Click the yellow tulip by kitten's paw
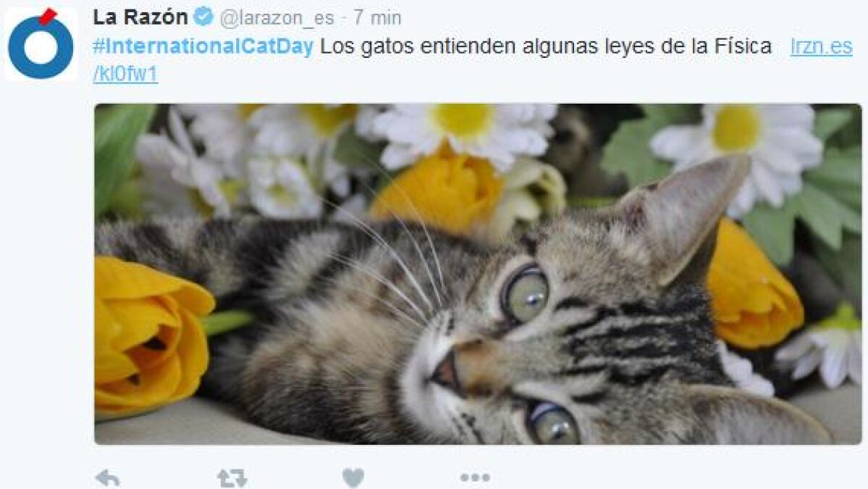Screen dimensions: 868x489 pyautogui.click(x=151, y=335)
